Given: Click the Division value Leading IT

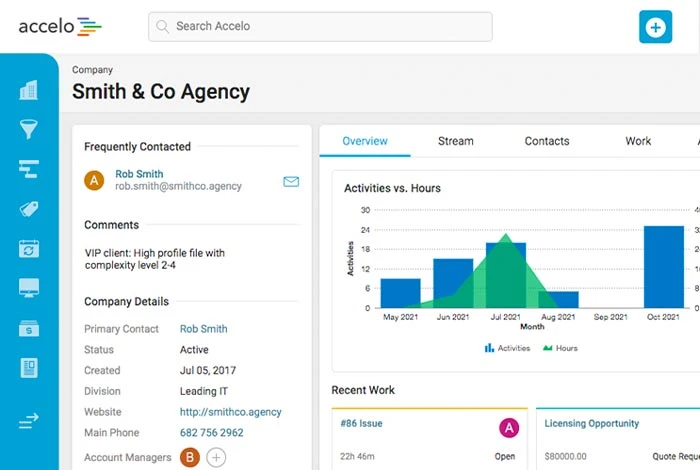Looking at the screenshot, I should [204, 391].
